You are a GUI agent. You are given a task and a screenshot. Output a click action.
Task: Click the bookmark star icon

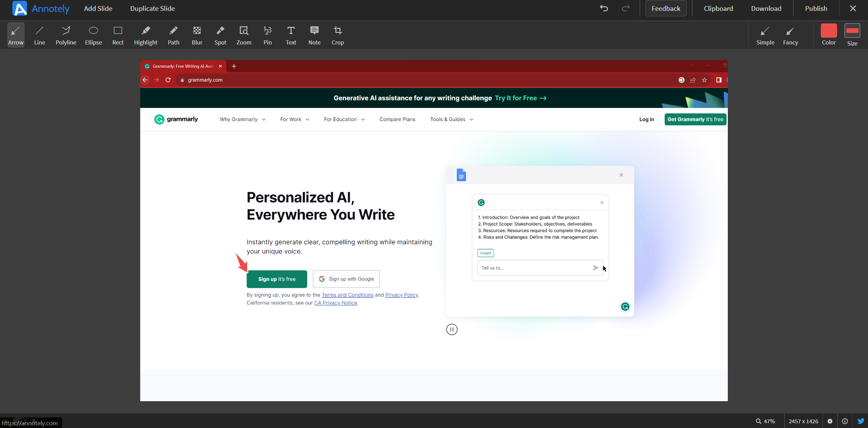(704, 80)
